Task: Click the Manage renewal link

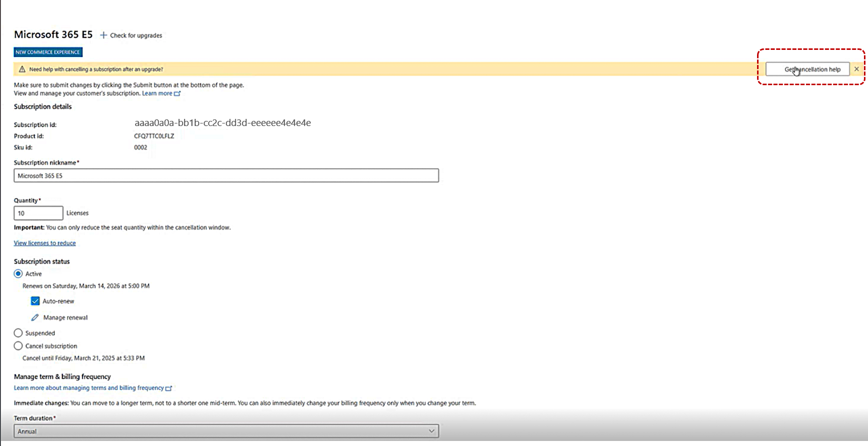Action: (66, 317)
